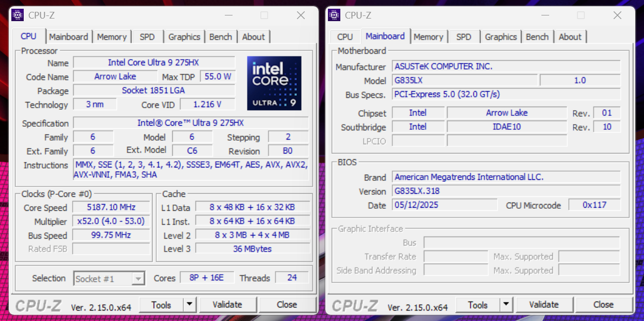644x321 pixels.
Task: Click the Threads value 24
Action: click(292, 277)
